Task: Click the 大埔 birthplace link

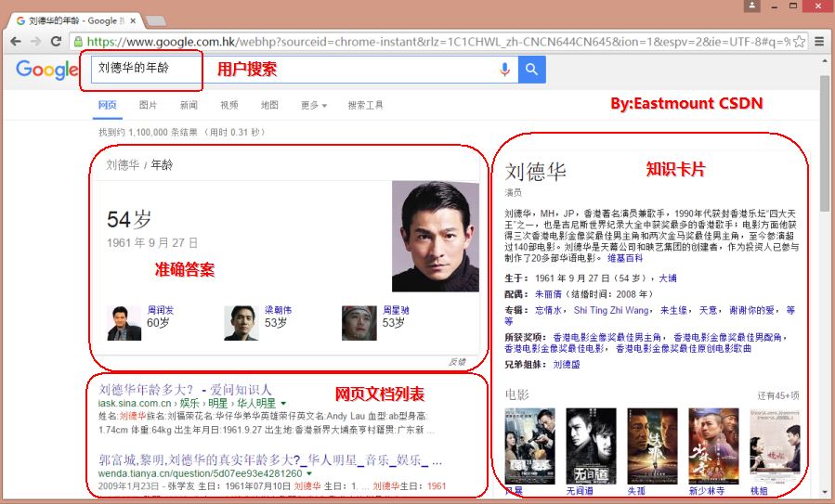Action: [668, 278]
